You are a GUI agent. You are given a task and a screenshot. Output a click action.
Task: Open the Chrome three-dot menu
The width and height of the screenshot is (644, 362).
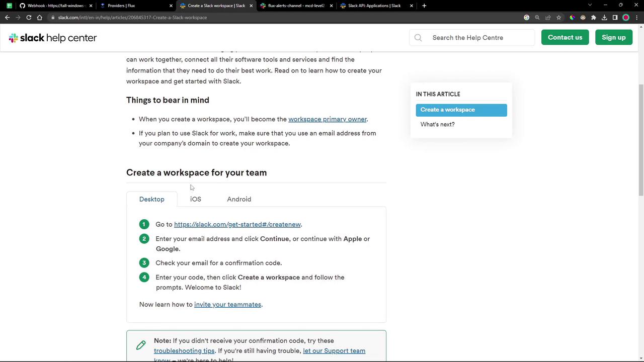(636, 18)
